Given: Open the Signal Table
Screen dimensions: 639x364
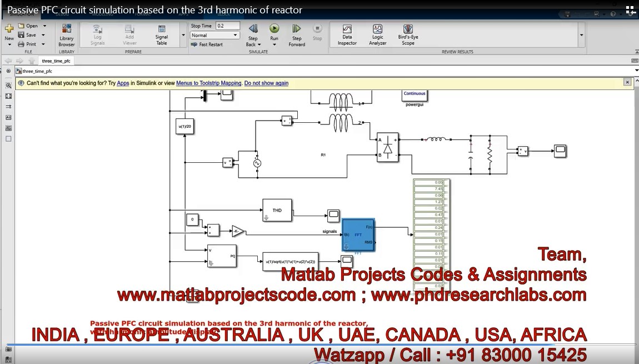Looking at the screenshot, I should (162, 35).
